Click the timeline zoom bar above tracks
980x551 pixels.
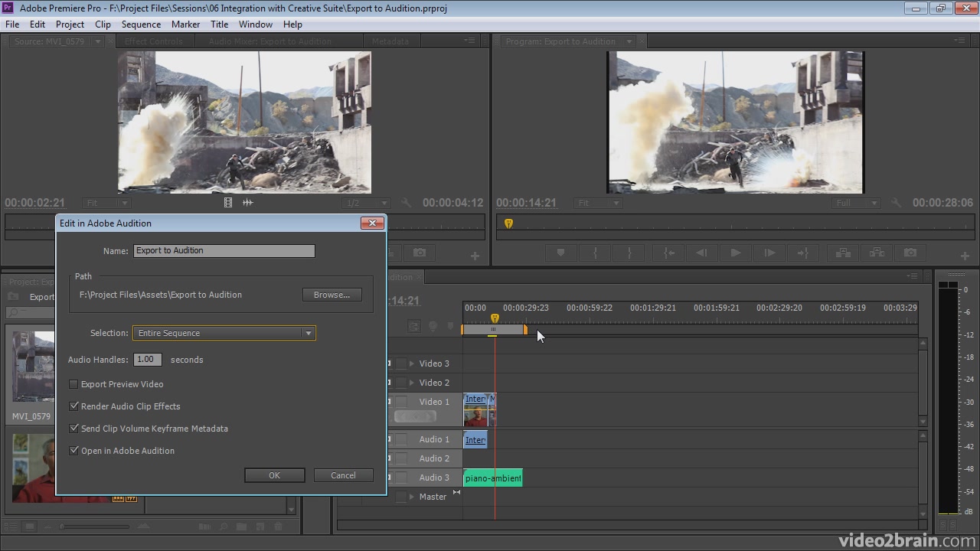pyautogui.click(x=493, y=330)
